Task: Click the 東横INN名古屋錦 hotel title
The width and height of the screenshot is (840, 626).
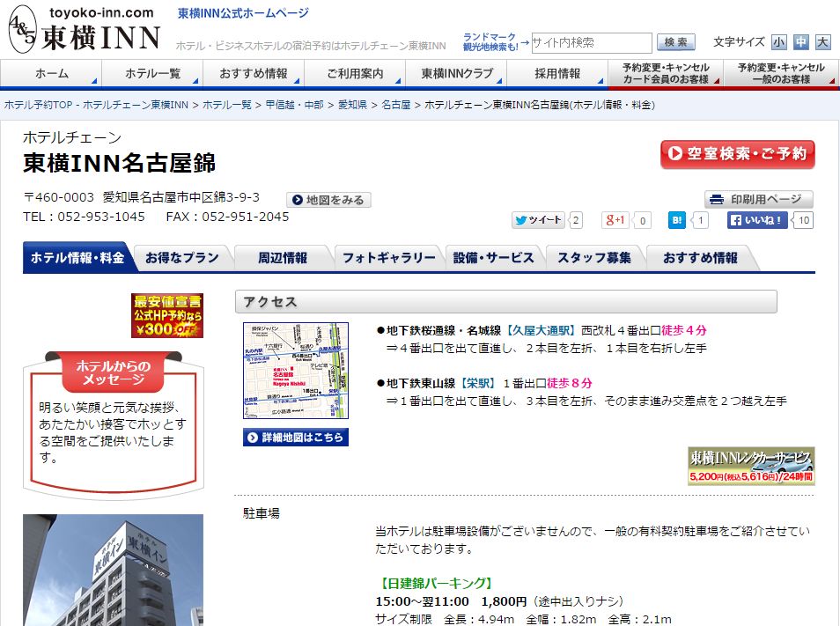Action: click(120, 163)
